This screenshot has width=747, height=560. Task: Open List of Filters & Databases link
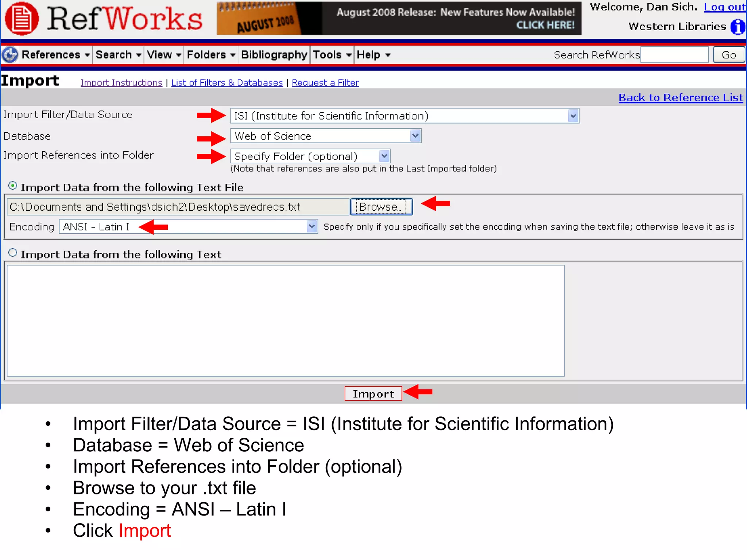click(x=227, y=83)
